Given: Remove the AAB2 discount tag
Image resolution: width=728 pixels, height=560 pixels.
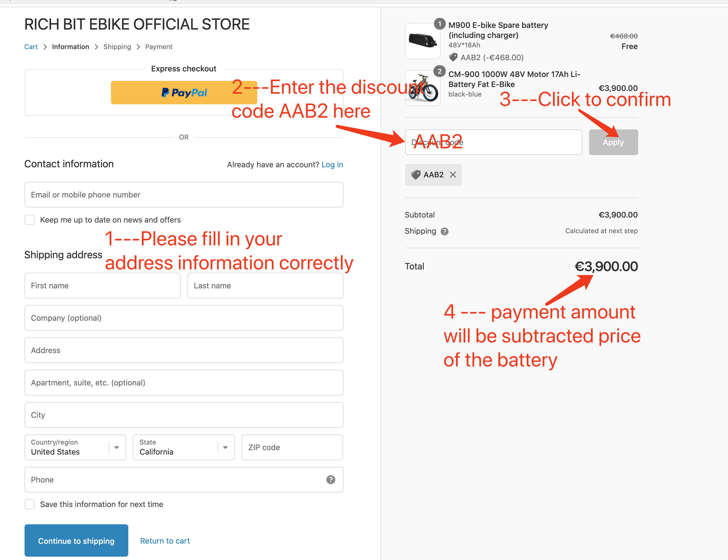Looking at the screenshot, I should click(x=453, y=175).
